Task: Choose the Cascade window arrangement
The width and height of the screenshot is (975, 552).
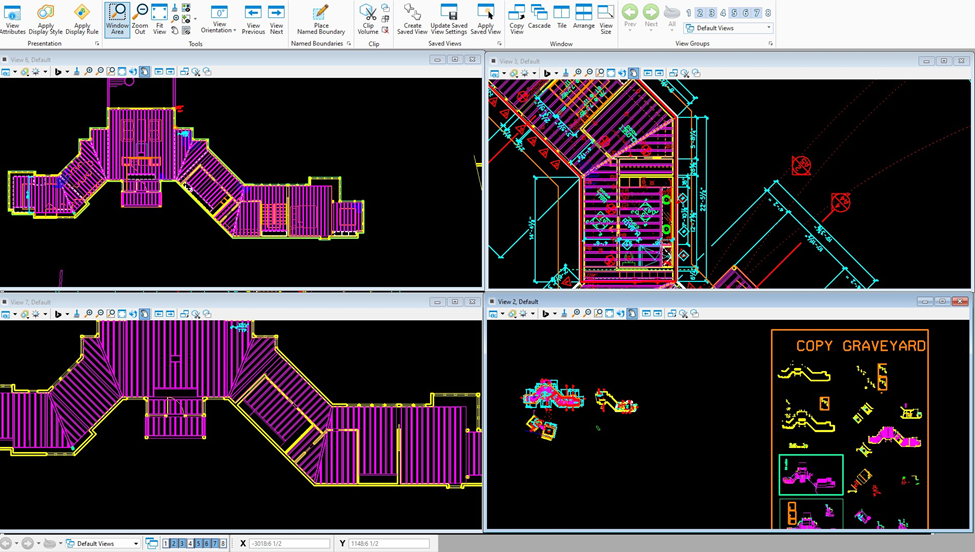Action: (539, 16)
